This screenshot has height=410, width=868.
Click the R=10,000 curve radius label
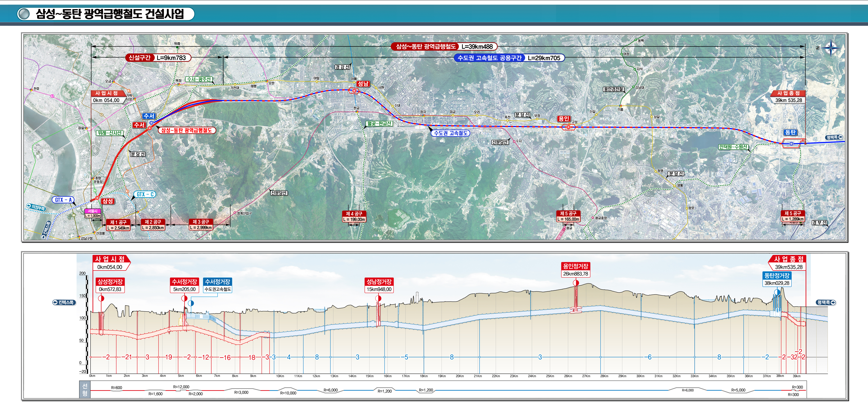(288, 393)
